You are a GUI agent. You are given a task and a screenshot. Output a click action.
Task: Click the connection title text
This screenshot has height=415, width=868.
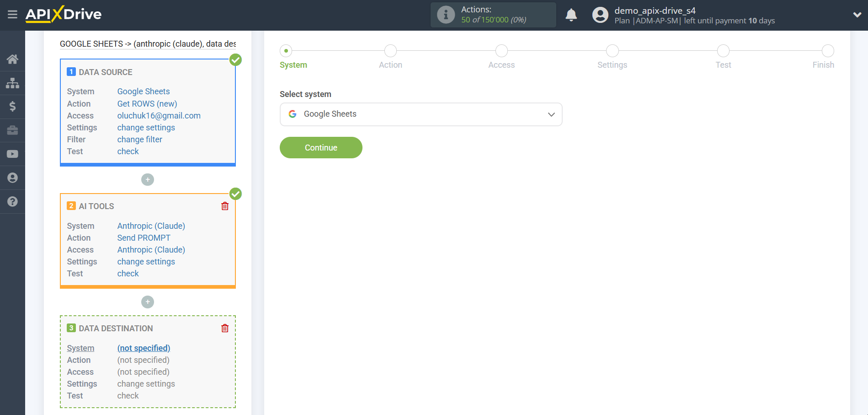coord(148,44)
